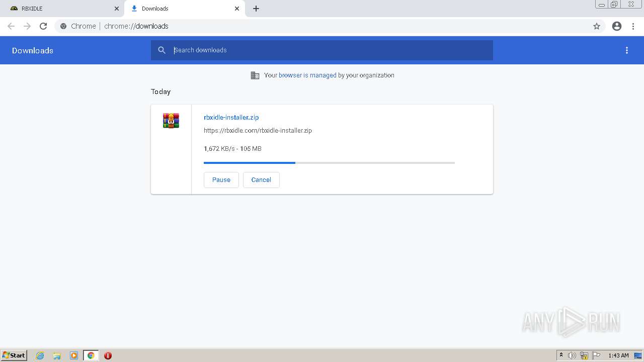Click the Chrome site info icon in address bar

[63, 26]
